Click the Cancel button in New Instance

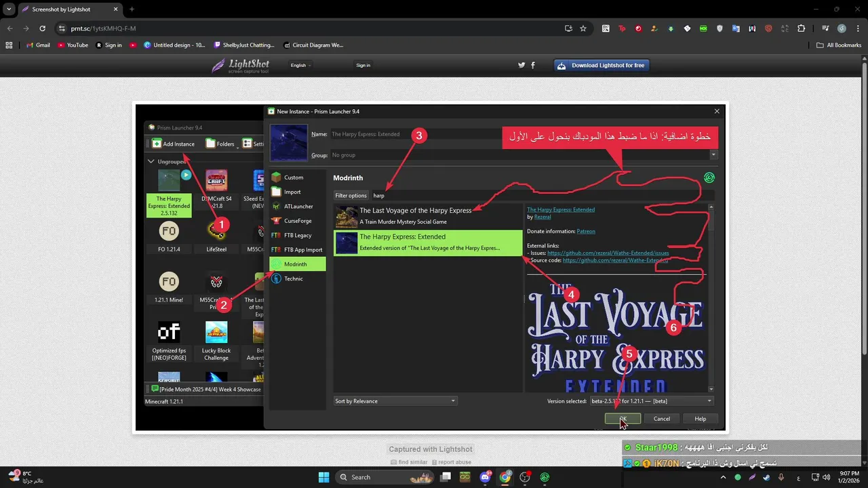point(662,419)
